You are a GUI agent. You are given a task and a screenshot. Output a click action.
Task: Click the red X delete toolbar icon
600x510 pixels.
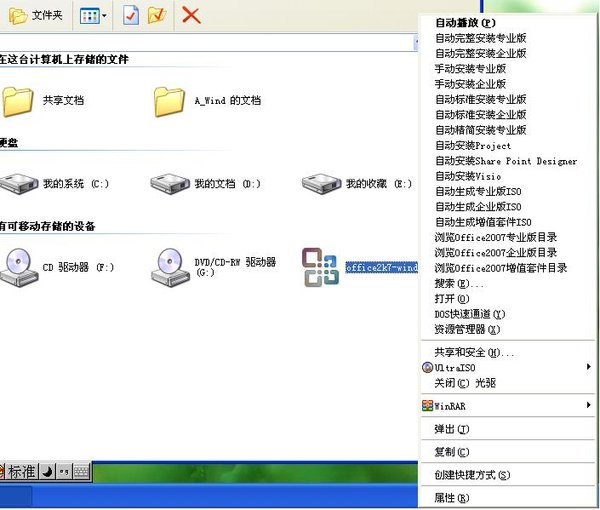[191, 16]
